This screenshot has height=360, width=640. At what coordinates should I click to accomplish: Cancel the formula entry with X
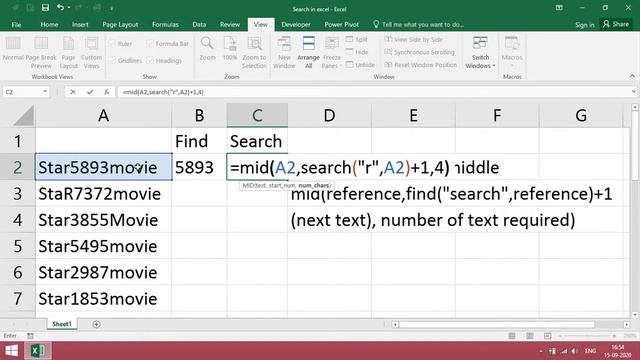[x=73, y=92]
